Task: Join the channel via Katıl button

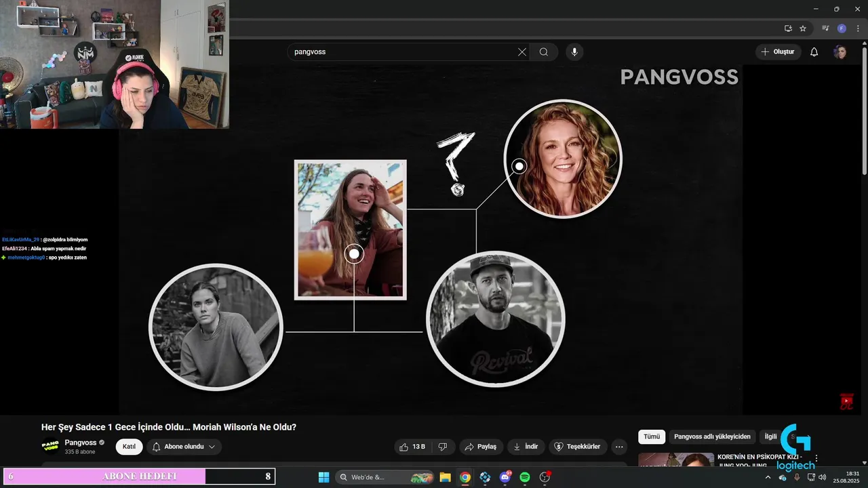Action: point(129,447)
